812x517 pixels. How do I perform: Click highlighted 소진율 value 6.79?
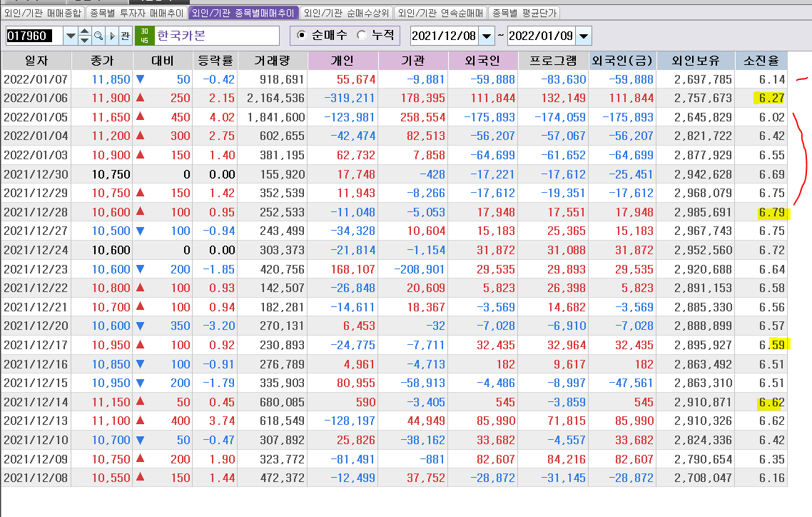[x=771, y=212]
